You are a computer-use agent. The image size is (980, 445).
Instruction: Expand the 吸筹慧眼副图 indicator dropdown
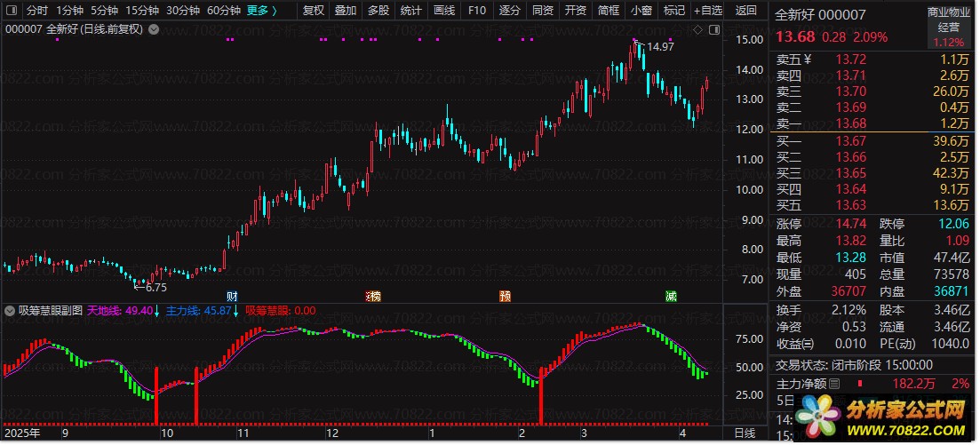pos(10,310)
